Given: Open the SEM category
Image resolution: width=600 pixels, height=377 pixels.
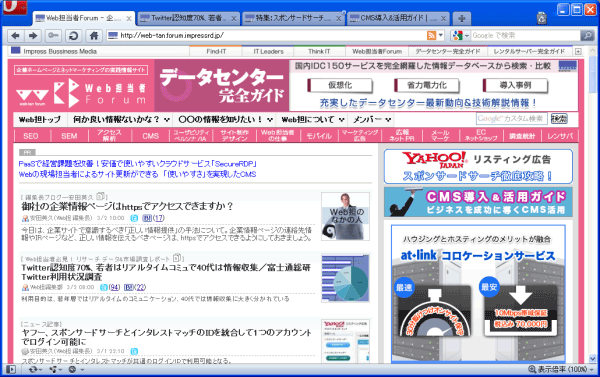Looking at the screenshot, I should [x=69, y=136].
